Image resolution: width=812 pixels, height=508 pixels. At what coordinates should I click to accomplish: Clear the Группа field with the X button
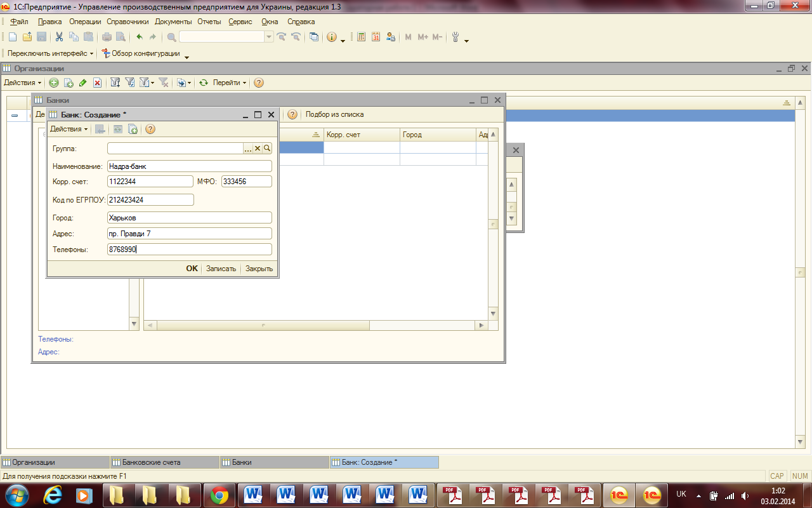point(258,149)
